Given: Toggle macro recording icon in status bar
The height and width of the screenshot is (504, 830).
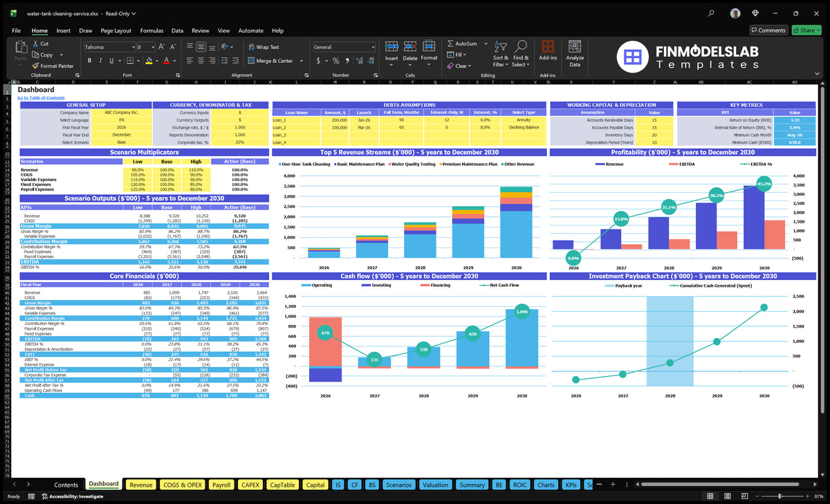Looking at the screenshot, I should [31, 496].
